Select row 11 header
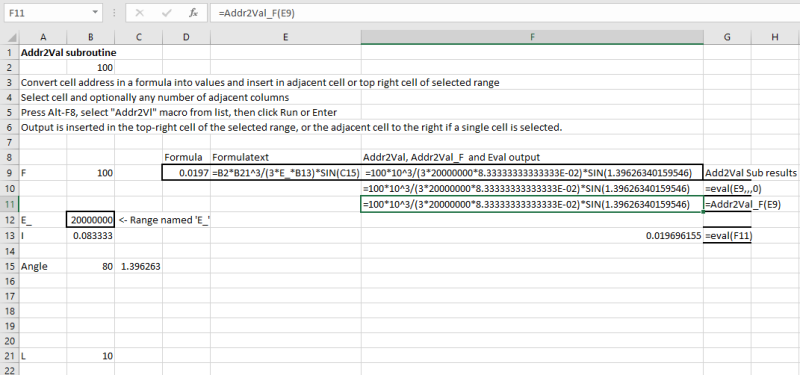The width and height of the screenshot is (800, 375). tap(11, 204)
